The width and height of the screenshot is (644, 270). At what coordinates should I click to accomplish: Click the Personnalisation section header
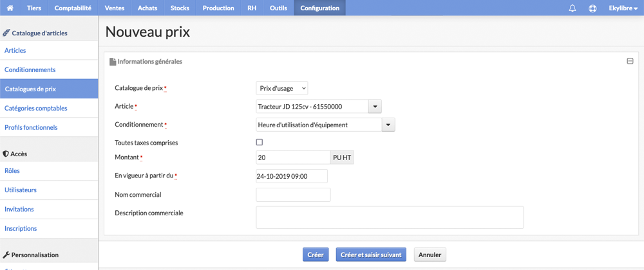[x=31, y=255]
